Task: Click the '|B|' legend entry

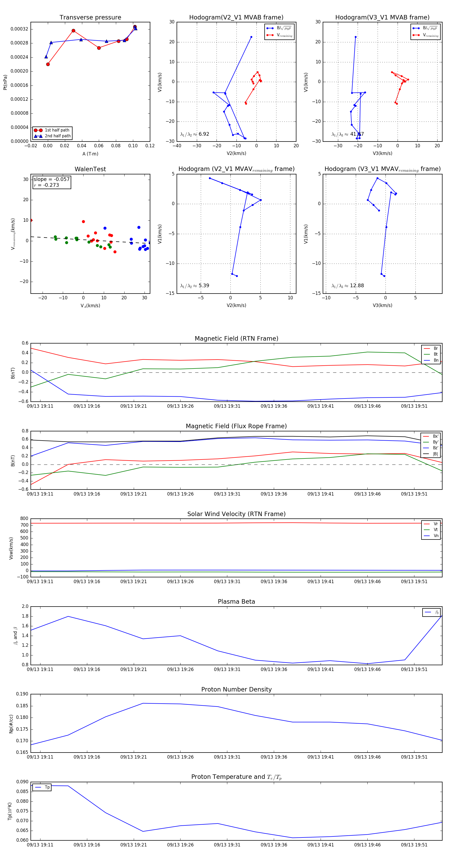Action: click(431, 454)
